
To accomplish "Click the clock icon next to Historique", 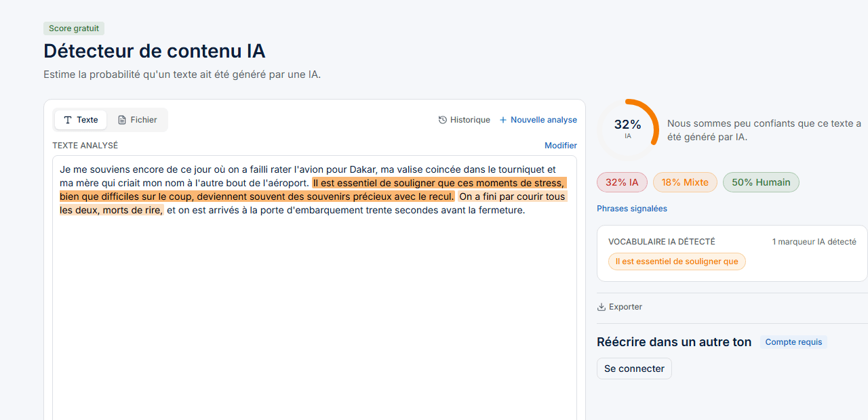I will click(443, 120).
